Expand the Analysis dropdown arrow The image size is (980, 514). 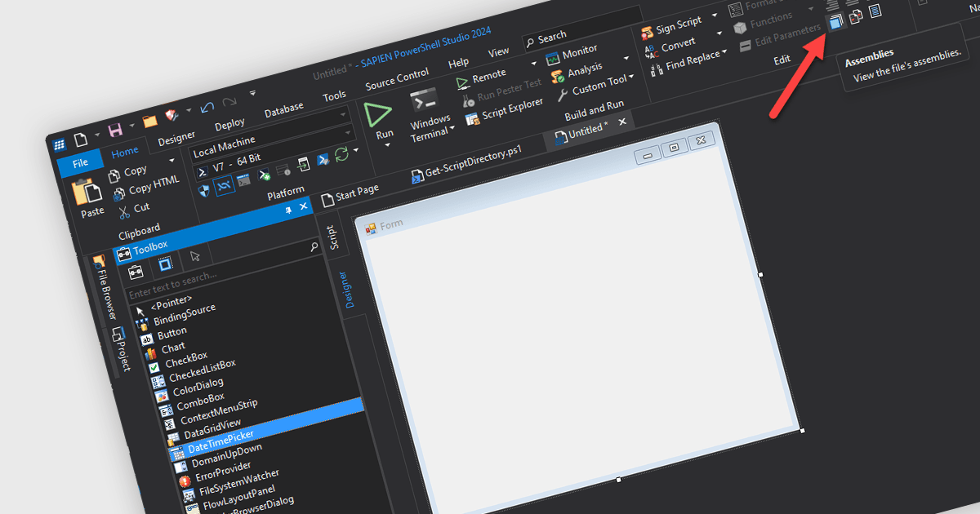coord(626,59)
